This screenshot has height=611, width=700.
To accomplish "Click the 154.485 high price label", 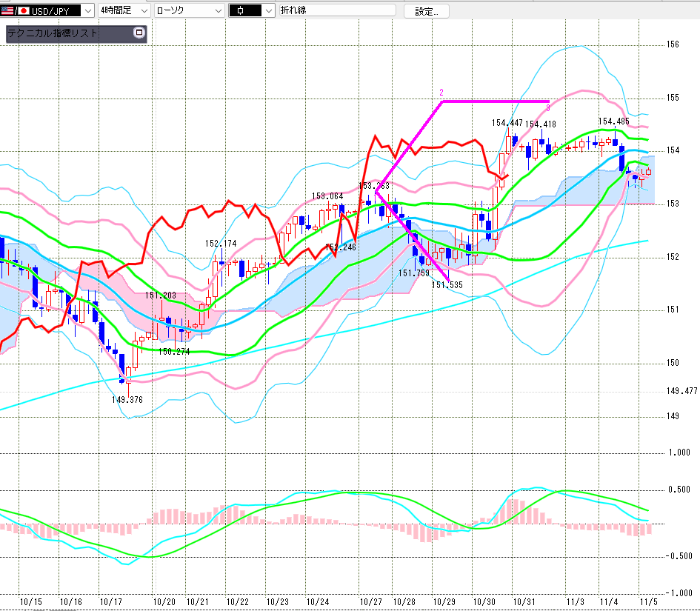I will pos(614,121).
